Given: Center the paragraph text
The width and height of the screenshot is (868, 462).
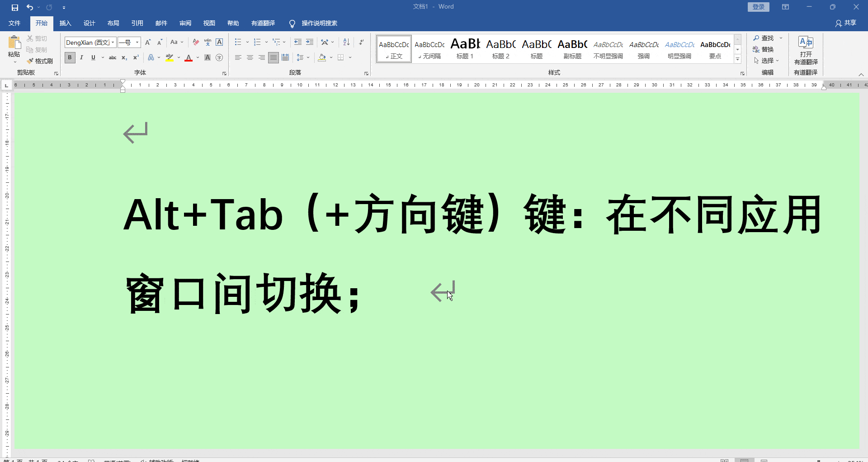Looking at the screenshot, I should coord(250,57).
